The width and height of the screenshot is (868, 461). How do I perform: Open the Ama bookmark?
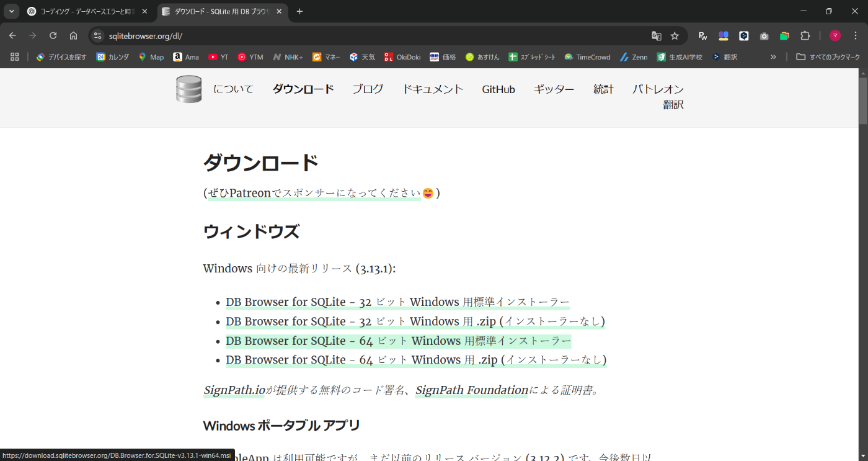[x=186, y=56]
